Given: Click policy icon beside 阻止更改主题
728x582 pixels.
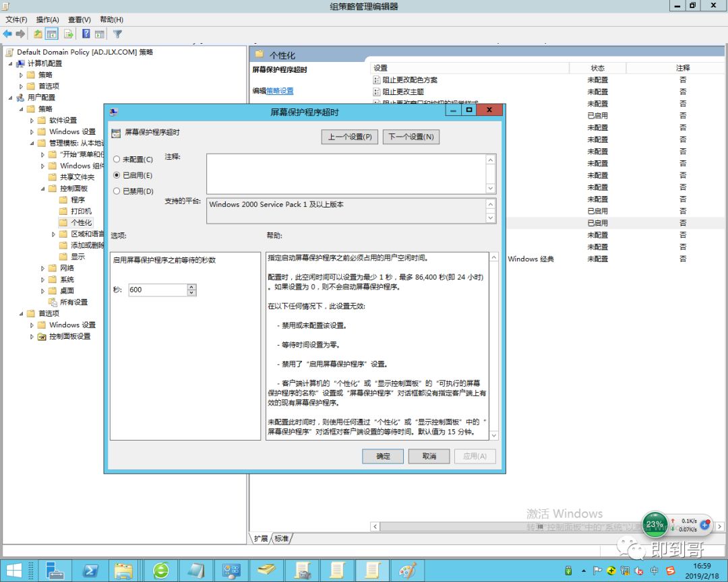Looking at the screenshot, I should tap(377, 92).
